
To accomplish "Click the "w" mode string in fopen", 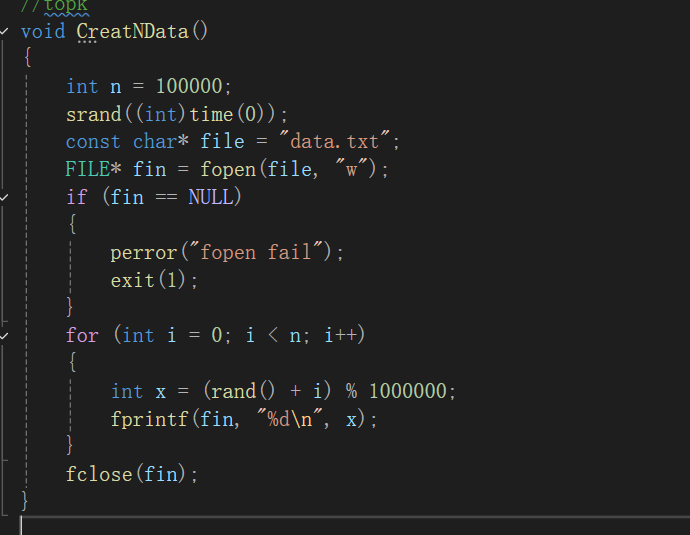I will (351, 169).
